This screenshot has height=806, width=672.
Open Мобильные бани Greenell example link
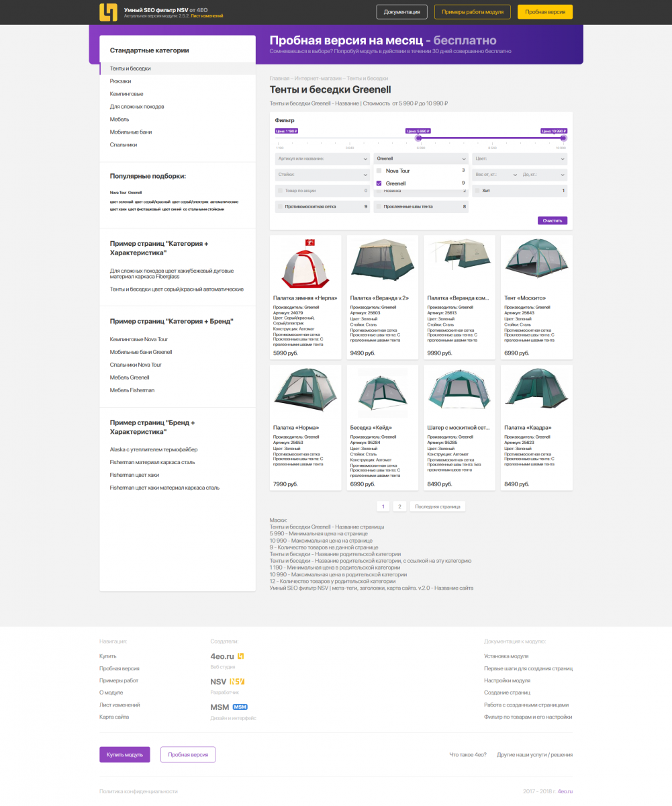pyautogui.click(x=141, y=352)
